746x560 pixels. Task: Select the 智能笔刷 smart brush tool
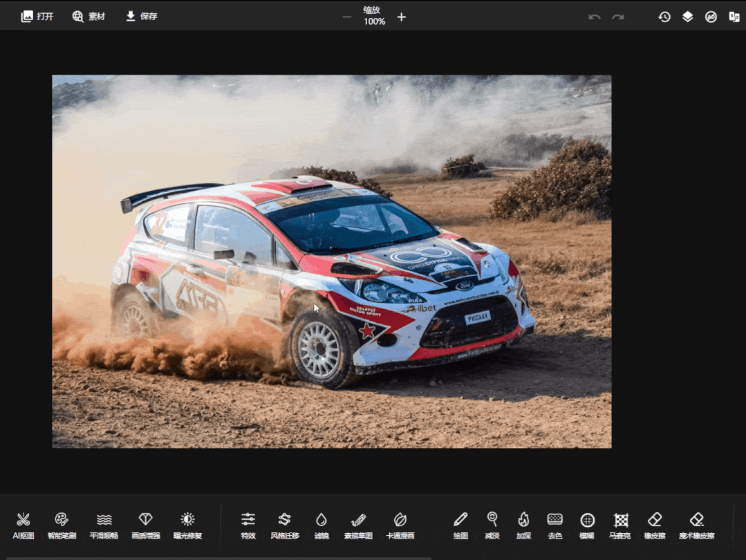point(62,525)
